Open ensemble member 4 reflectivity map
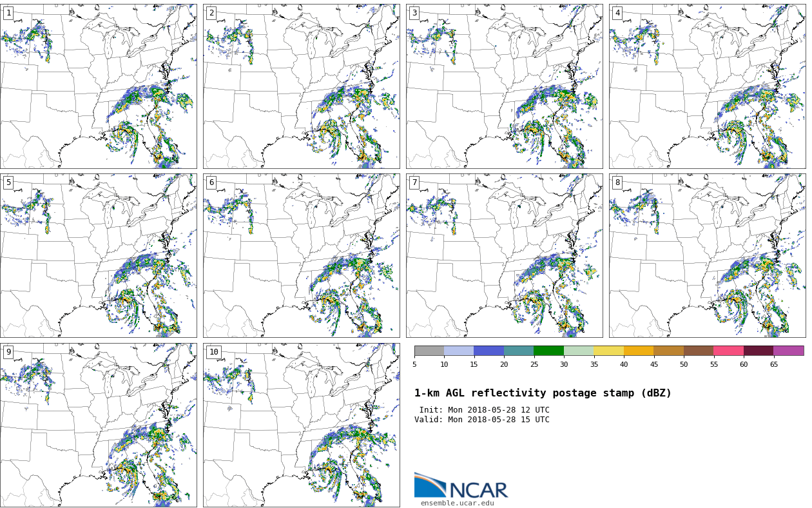 (x=708, y=86)
